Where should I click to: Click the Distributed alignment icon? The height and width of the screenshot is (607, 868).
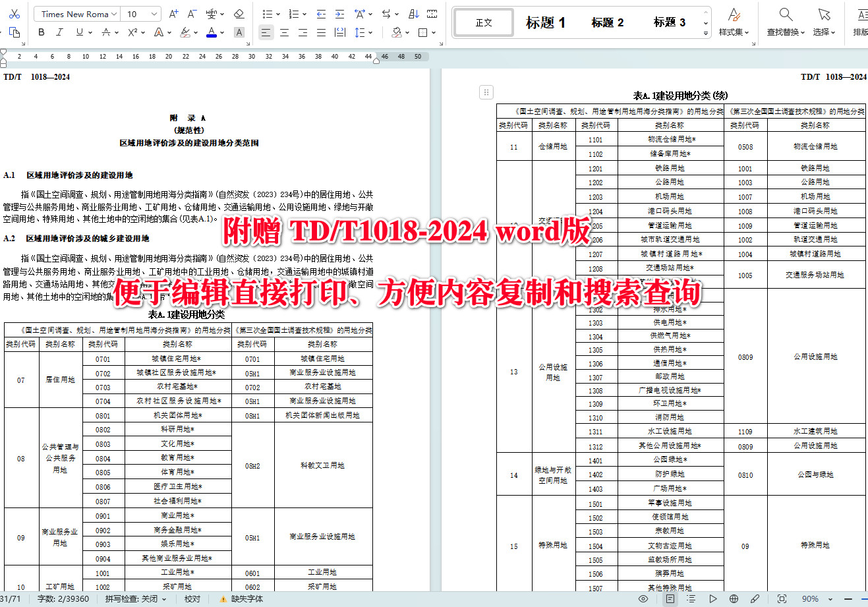click(340, 32)
